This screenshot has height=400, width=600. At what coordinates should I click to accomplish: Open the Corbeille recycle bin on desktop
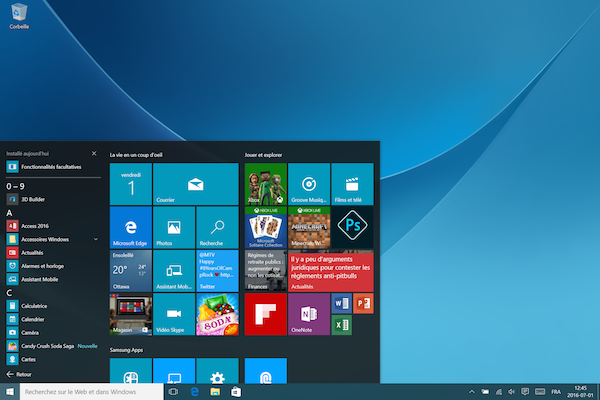19,16
